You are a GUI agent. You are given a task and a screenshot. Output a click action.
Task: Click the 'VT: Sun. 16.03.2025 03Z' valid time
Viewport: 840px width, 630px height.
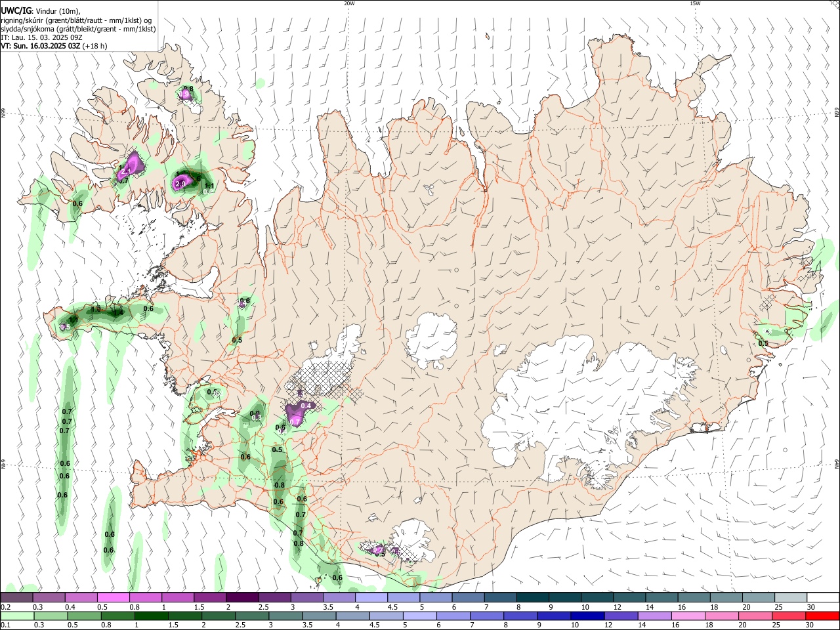tap(40, 46)
